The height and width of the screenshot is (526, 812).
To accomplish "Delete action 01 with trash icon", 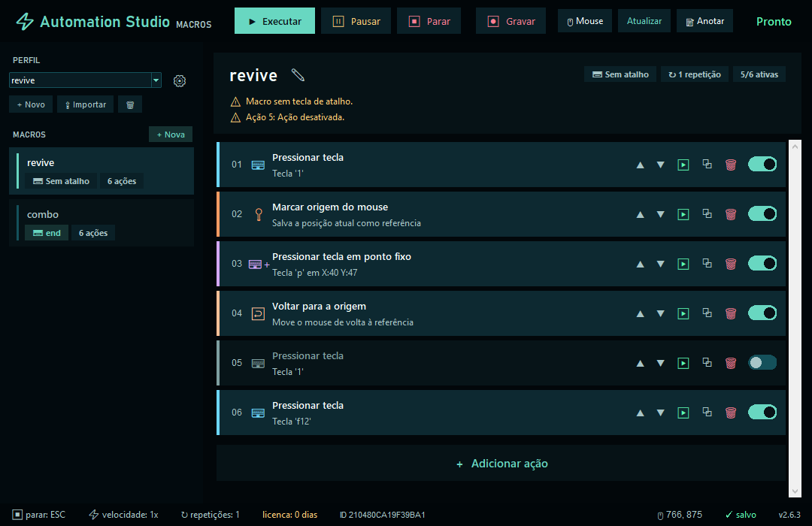I will point(731,165).
